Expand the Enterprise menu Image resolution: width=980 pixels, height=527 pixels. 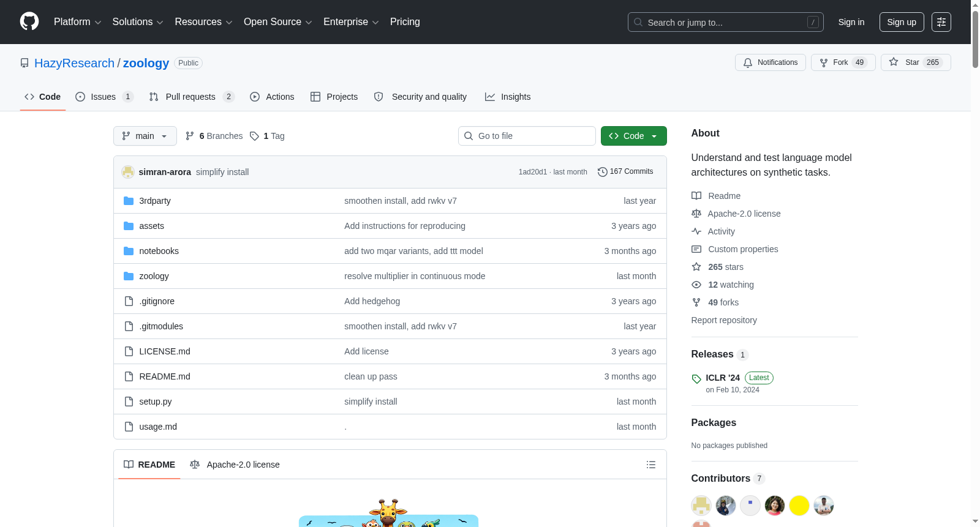pyautogui.click(x=351, y=22)
